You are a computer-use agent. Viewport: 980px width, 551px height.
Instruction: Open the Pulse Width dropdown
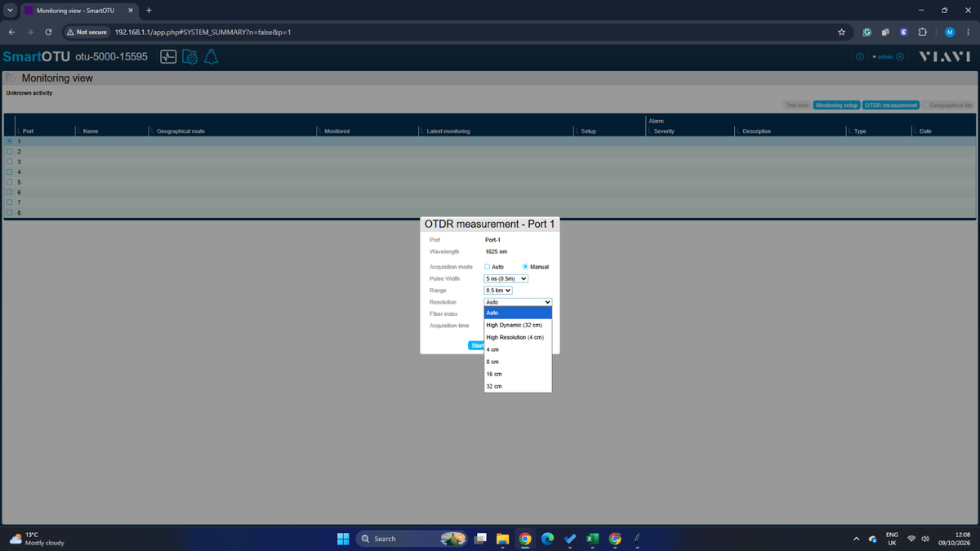[x=506, y=278]
